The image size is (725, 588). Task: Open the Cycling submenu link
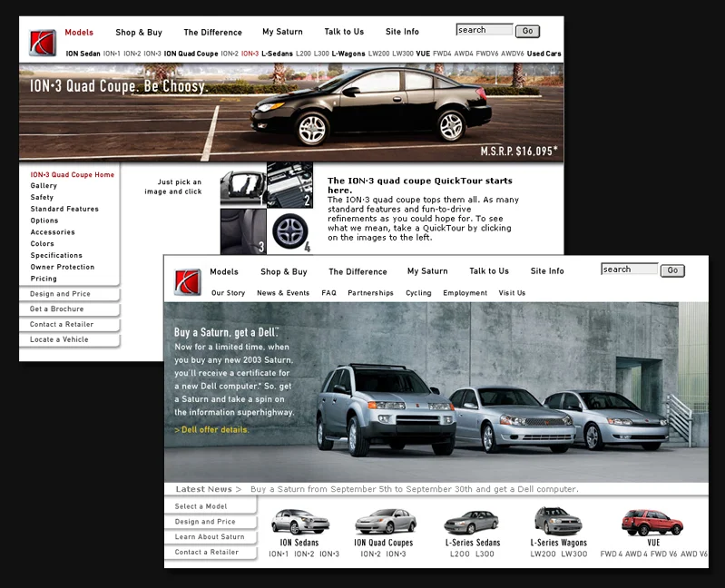418,293
